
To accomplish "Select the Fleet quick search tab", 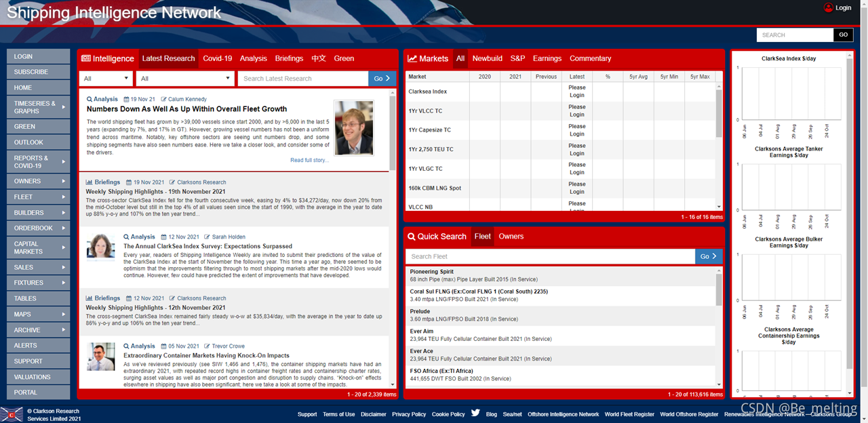I will click(x=483, y=237).
